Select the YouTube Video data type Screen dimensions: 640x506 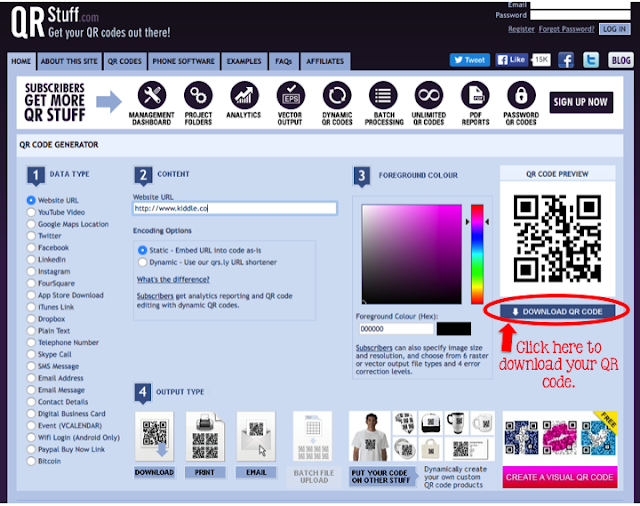[31, 212]
